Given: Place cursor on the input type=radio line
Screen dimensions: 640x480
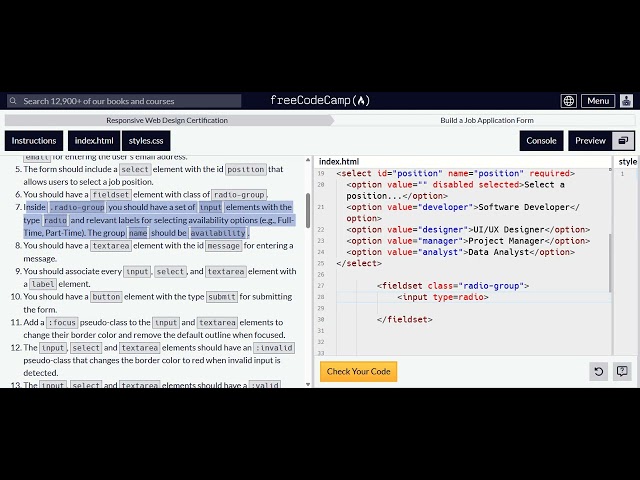Looking at the screenshot, I should (x=443, y=297).
